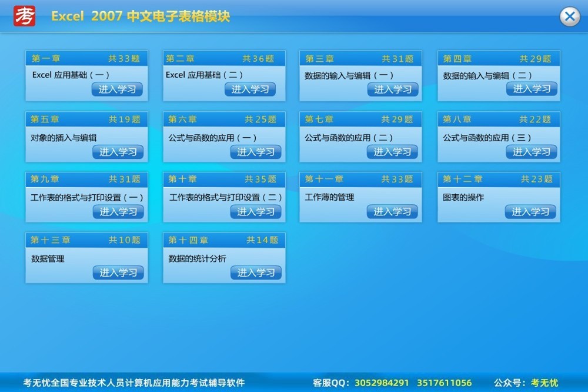Click 进入学习 for chapter eleven 工作薄的管理
Screen dimensions: 588x392
click(x=392, y=212)
